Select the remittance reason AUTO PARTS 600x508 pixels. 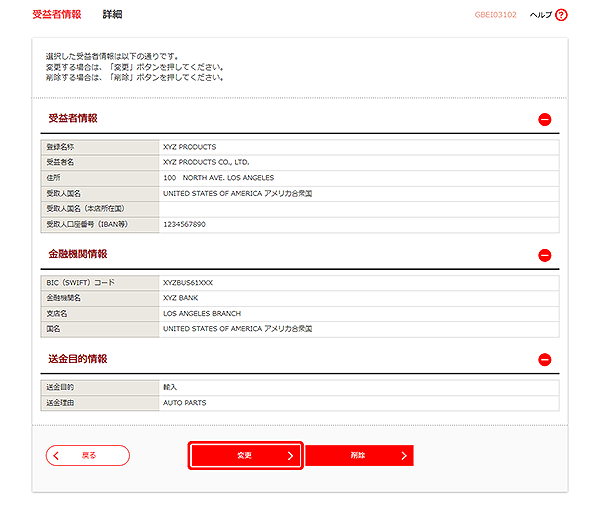[x=184, y=403]
